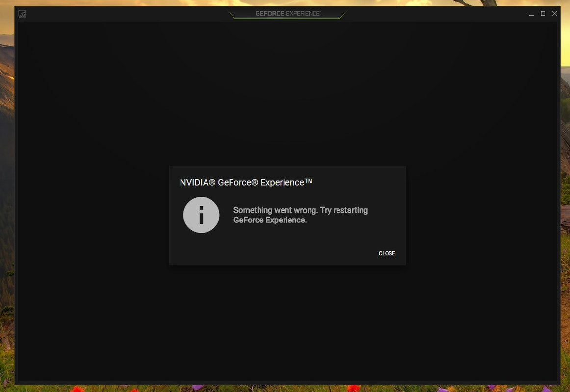Click the info icon in the dialog
The width and height of the screenshot is (570, 392).
(201, 215)
